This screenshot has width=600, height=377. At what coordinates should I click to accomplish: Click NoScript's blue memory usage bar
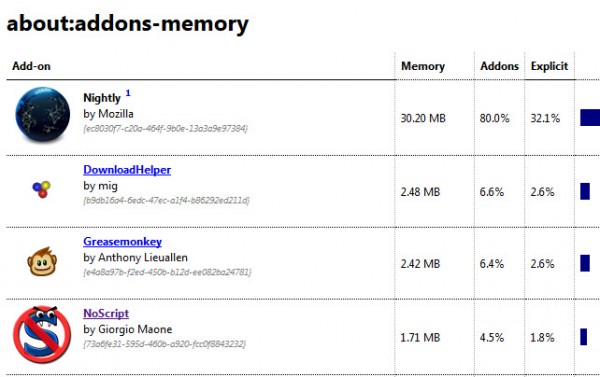coord(583,337)
